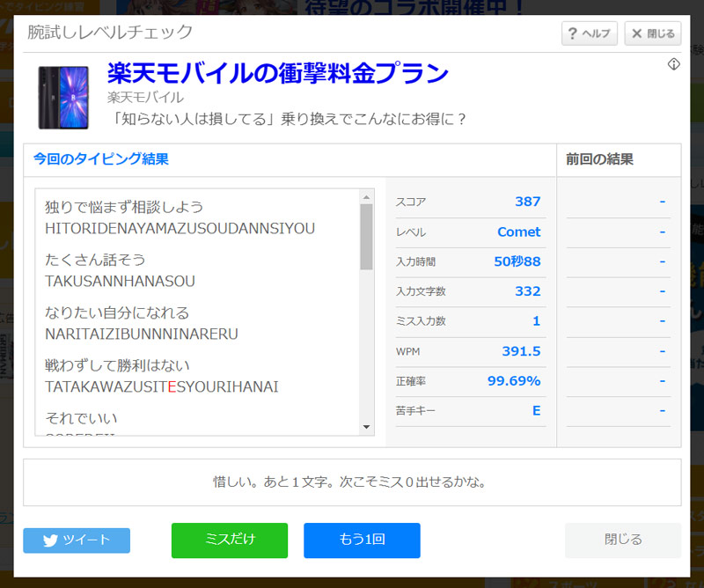Practice mistakes with ミスだけ button
The image size is (704, 588).
point(230,540)
